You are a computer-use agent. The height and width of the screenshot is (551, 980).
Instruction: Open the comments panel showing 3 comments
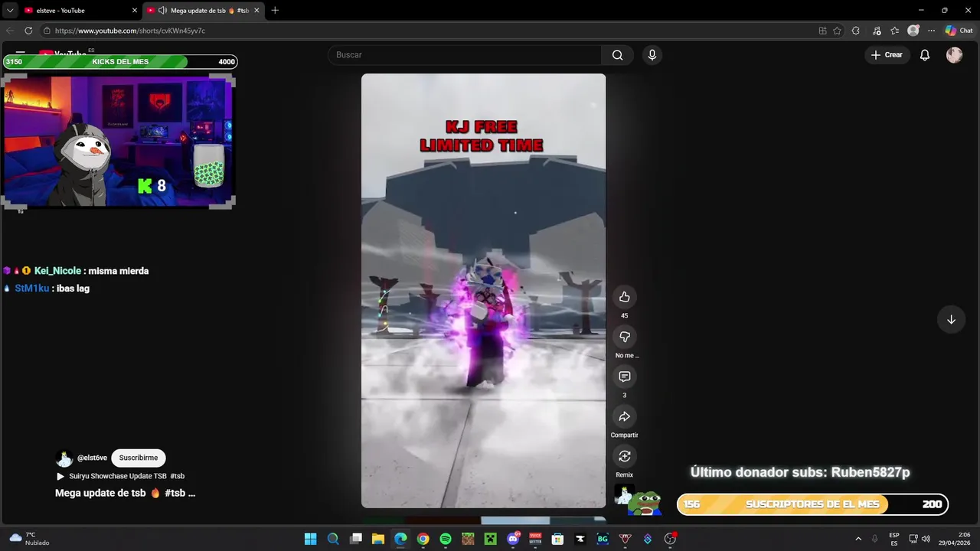click(625, 377)
